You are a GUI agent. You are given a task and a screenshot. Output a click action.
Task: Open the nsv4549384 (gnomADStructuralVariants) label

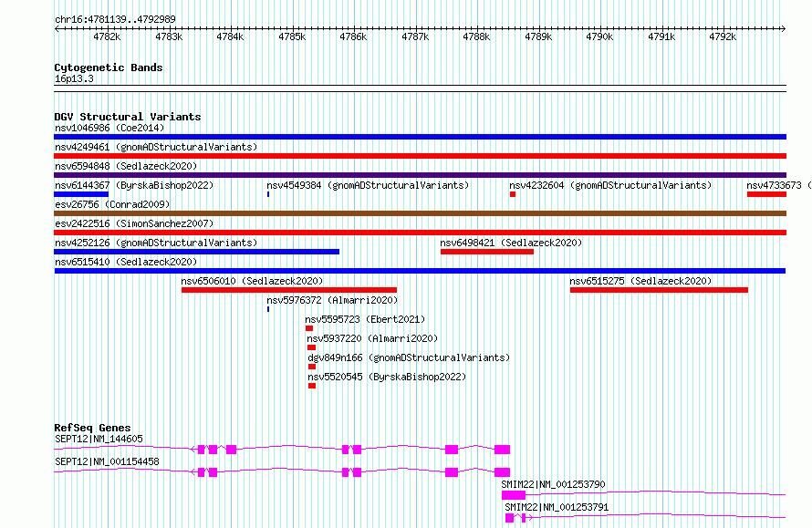point(368,185)
